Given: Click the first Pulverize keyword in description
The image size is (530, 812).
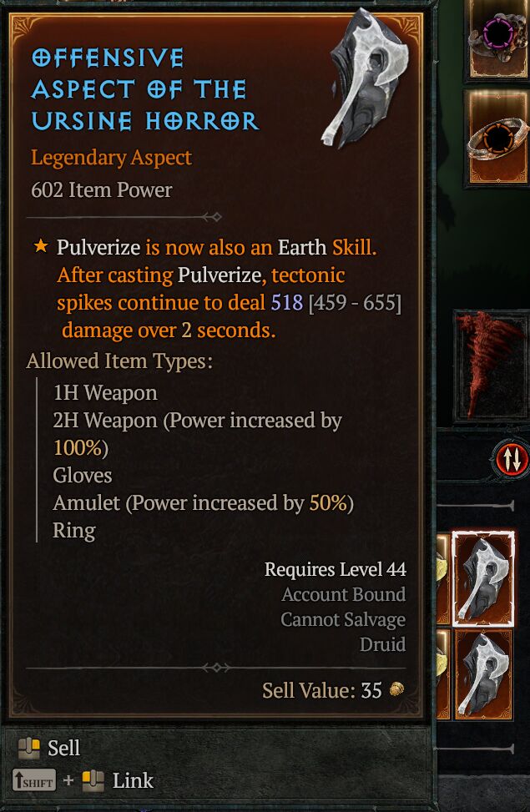Looking at the screenshot, I should coord(98,248).
